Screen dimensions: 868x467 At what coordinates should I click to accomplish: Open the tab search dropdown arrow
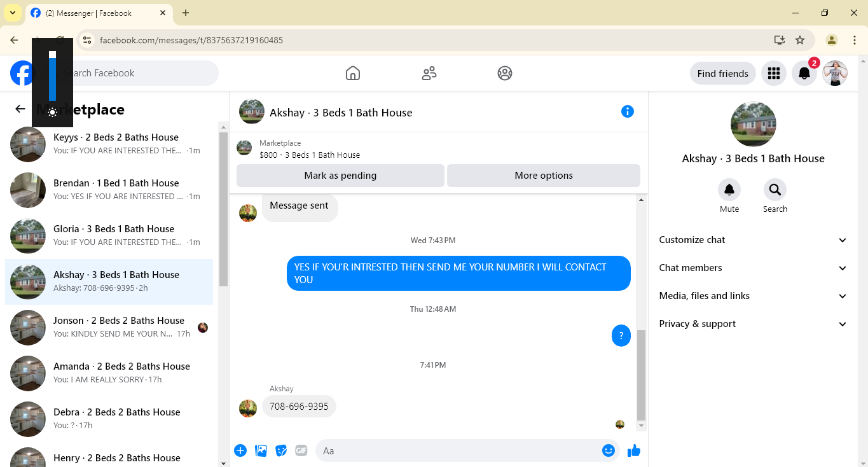coord(13,13)
